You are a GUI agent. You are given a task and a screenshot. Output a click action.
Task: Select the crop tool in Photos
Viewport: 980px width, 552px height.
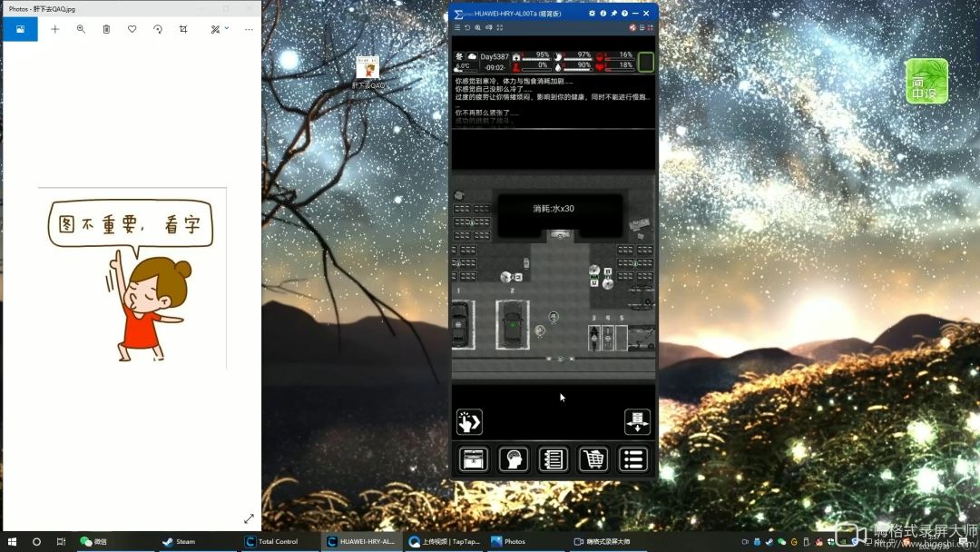click(183, 29)
